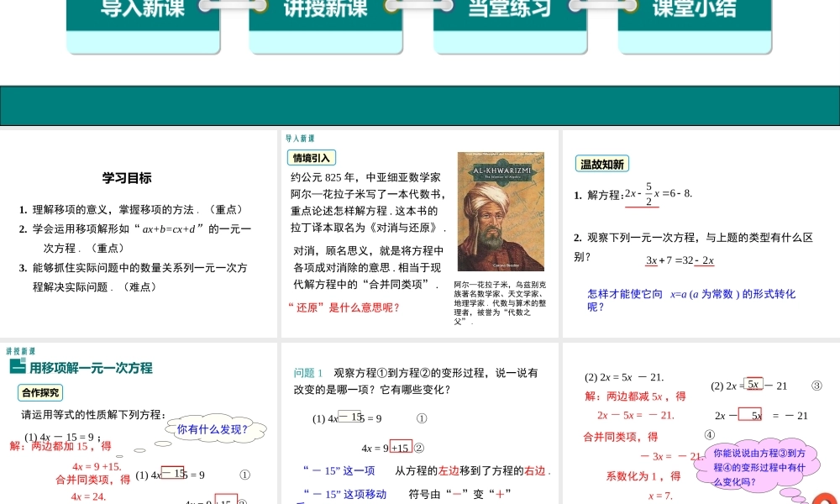Click the orange floating button at bottom-right corner
The height and width of the screenshot is (504, 840).
click(826, 499)
